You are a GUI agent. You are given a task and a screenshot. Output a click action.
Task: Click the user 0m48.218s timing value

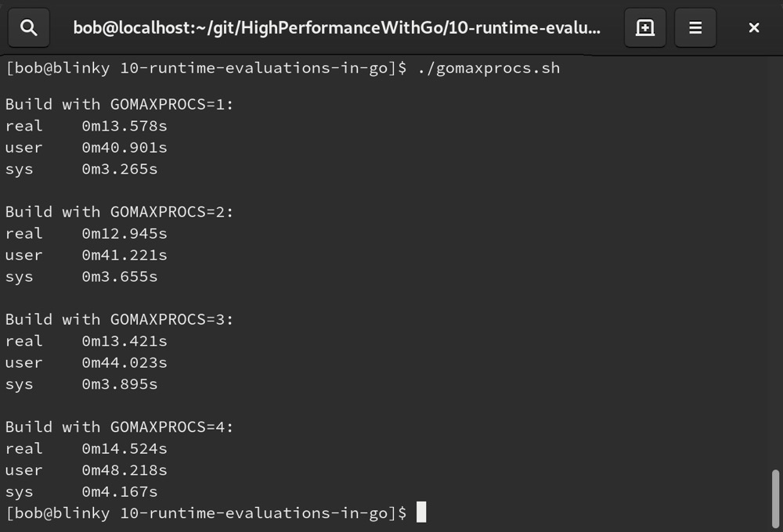tap(124, 470)
